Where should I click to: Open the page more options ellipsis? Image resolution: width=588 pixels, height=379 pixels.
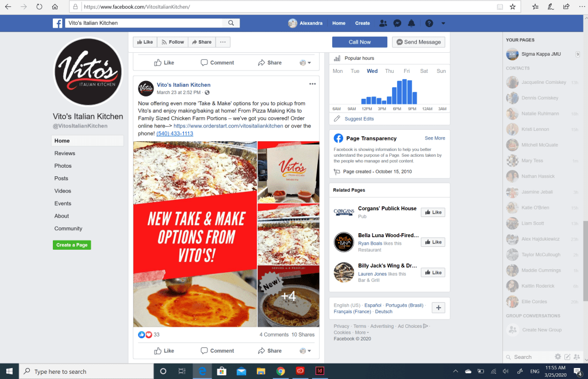point(223,42)
